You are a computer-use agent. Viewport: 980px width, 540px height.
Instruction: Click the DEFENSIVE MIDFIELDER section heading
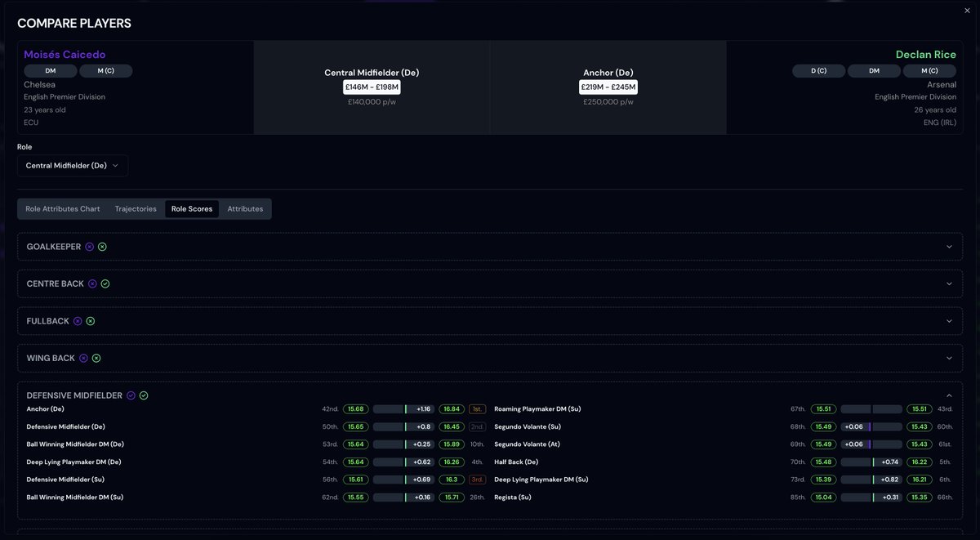click(x=74, y=395)
